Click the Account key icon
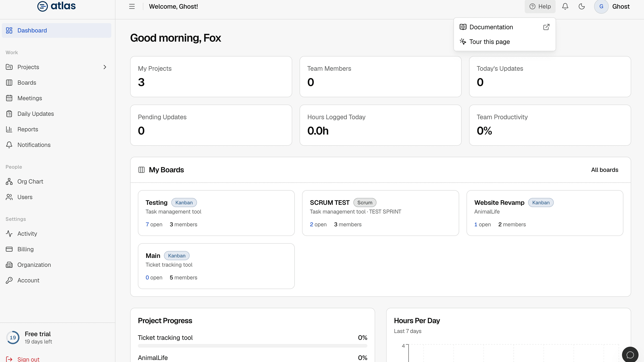The width and height of the screenshot is (644, 362). tap(9, 280)
